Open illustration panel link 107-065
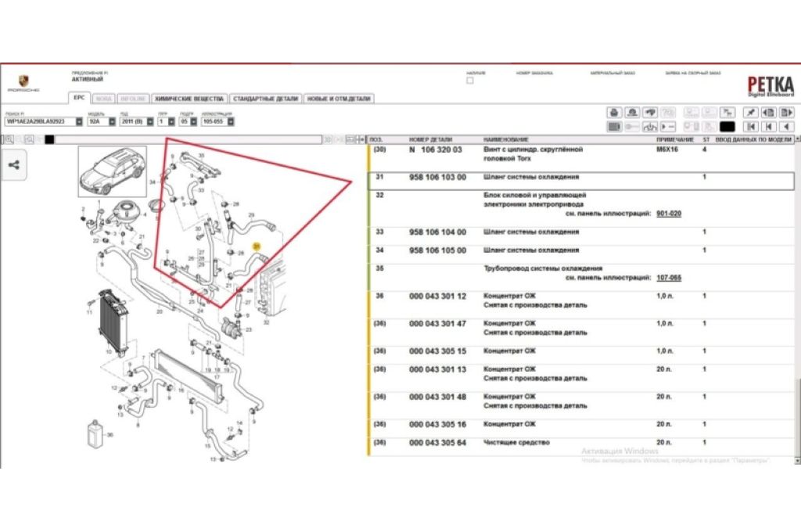This screenshot has width=801, height=532. point(669,278)
